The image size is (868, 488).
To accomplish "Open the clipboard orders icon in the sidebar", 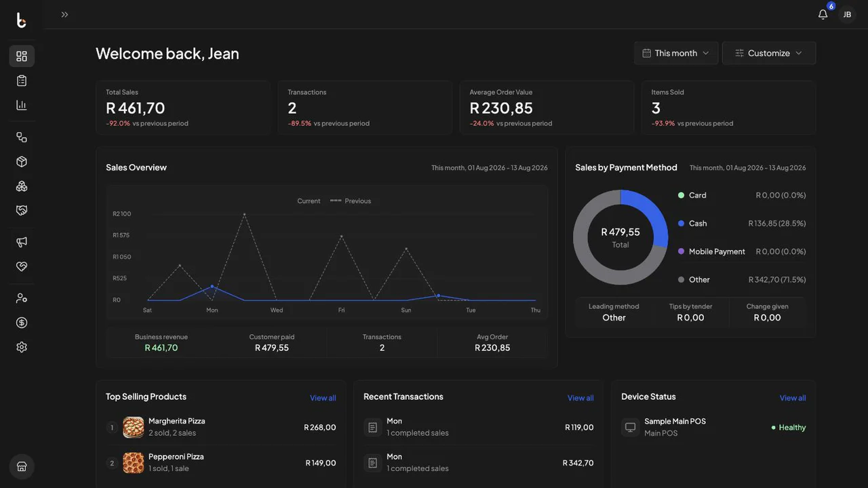I will [x=22, y=81].
